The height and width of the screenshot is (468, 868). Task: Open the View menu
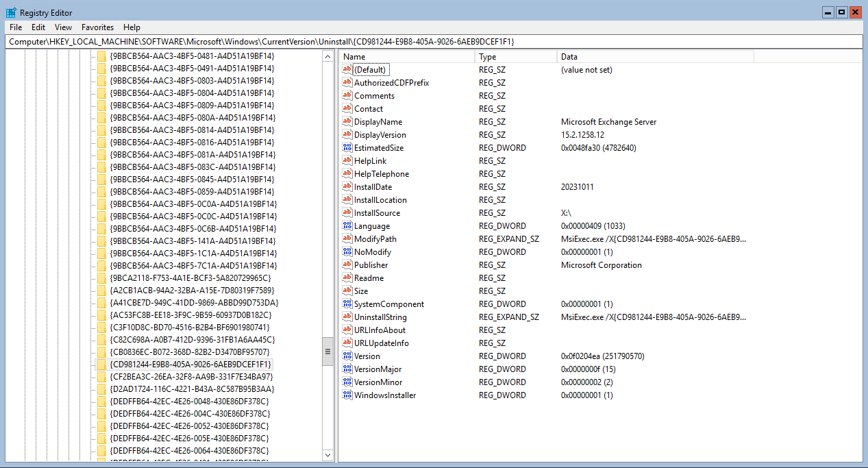point(63,27)
